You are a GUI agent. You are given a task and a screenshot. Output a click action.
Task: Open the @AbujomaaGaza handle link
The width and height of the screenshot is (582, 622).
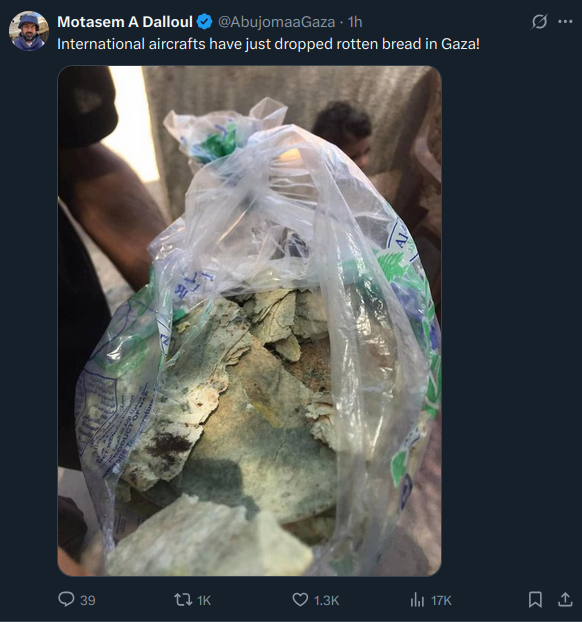(x=277, y=22)
